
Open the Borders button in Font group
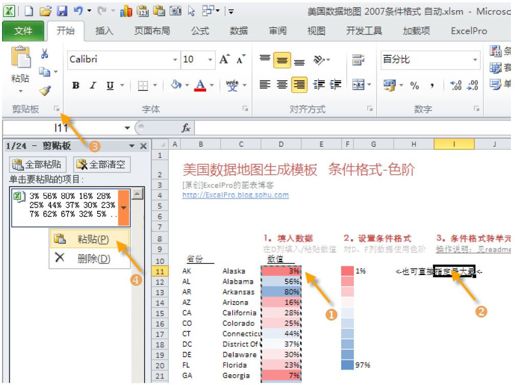point(143,86)
